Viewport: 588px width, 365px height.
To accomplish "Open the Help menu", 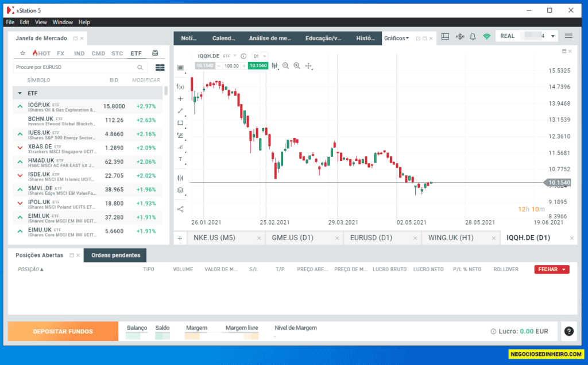I will tap(84, 22).
